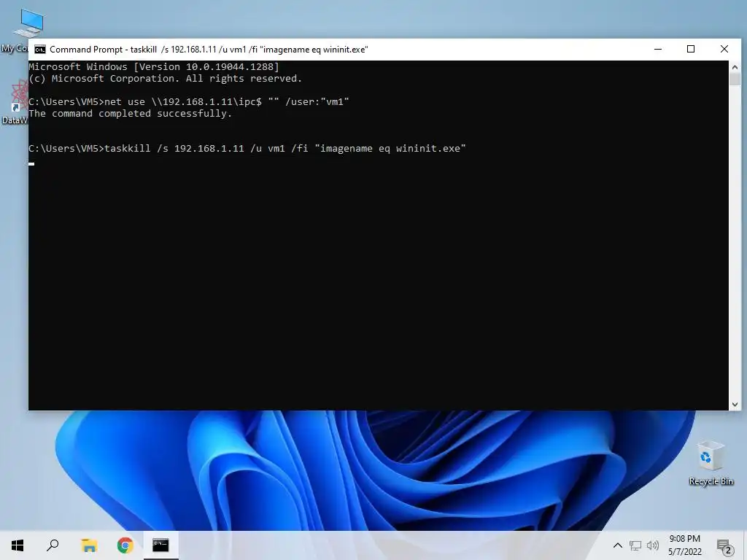Click scrollbar up arrow in Command Prompt
The height and width of the screenshot is (560, 747).
point(735,67)
